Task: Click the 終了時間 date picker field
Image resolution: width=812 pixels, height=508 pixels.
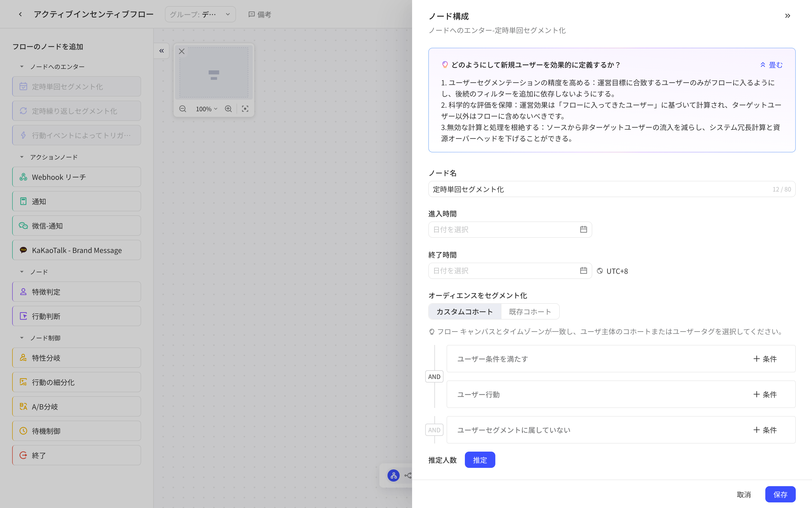Action: (510, 271)
